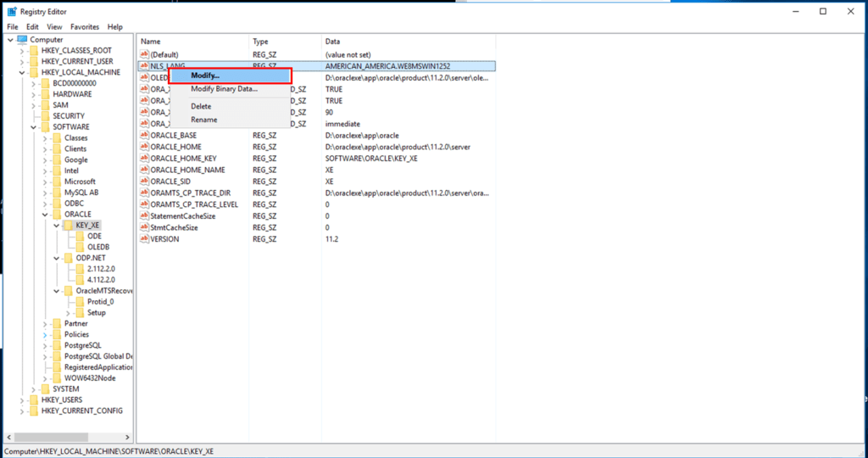The width and height of the screenshot is (868, 458).
Task: Click the string value icon beside ORACLE_HOME
Action: (144, 147)
